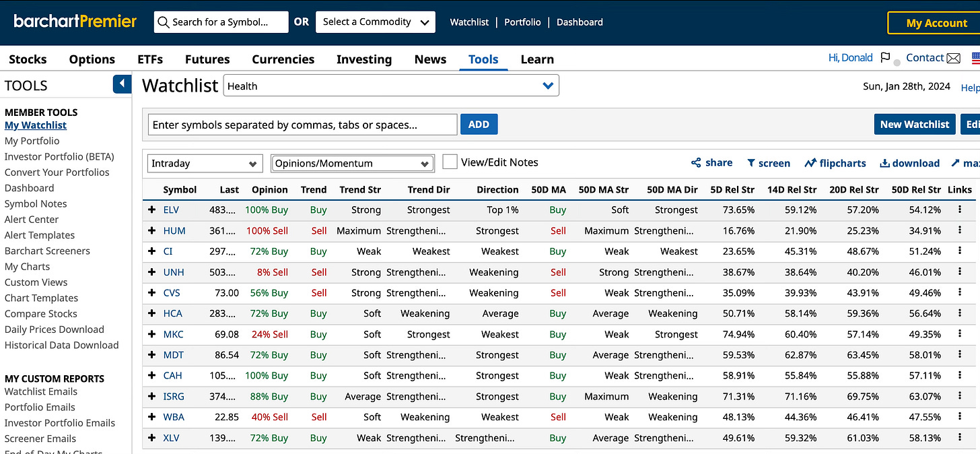Open Links menu for UNH row
Viewport: 980px width, 454px height.
point(959,272)
